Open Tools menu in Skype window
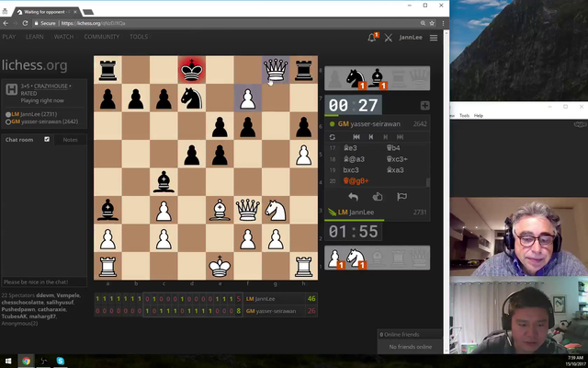This screenshot has height=368, width=588. click(x=464, y=116)
